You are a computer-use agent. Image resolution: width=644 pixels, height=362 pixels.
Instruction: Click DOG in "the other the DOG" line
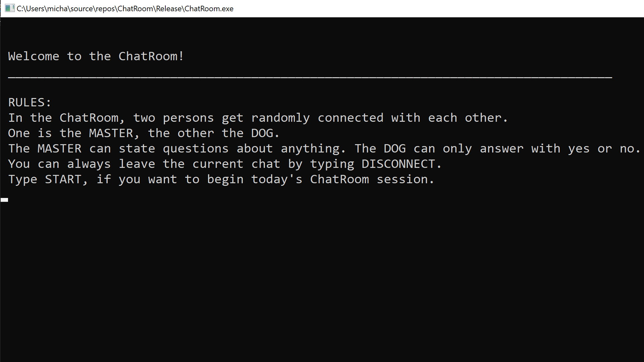262,133
